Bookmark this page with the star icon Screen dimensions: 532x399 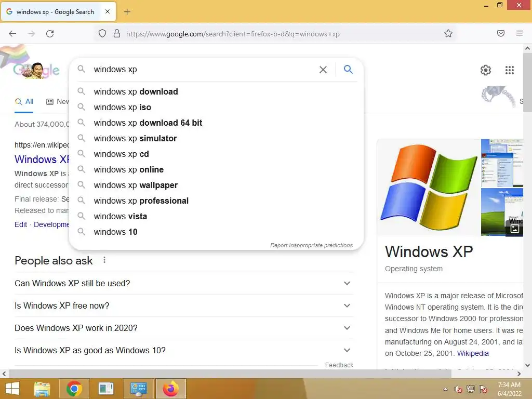point(448,33)
